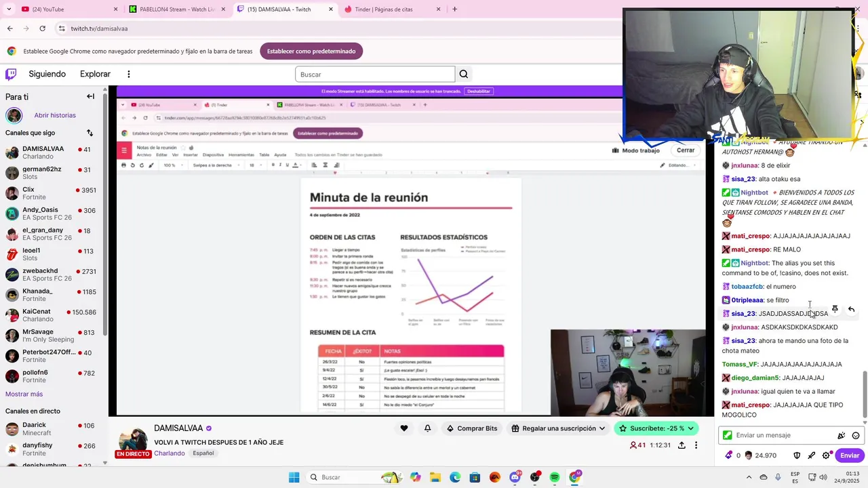Click the Chrome address bar URL
This screenshot has width=868, height=488.
tap(99, 28)
